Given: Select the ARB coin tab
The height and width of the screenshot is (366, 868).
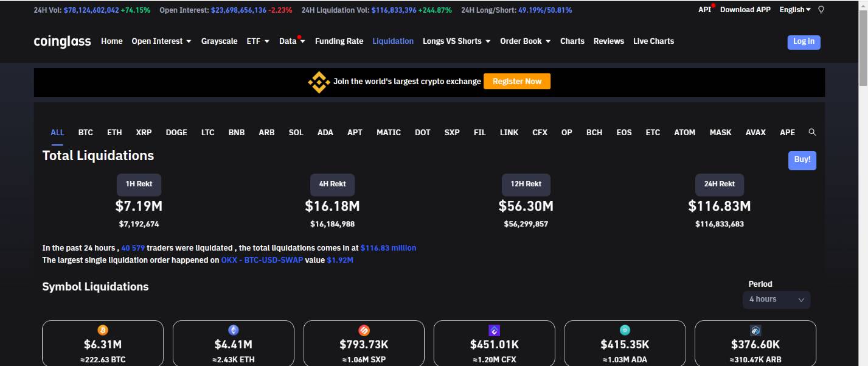Looking at the screenshot, I should pos(266,132).
